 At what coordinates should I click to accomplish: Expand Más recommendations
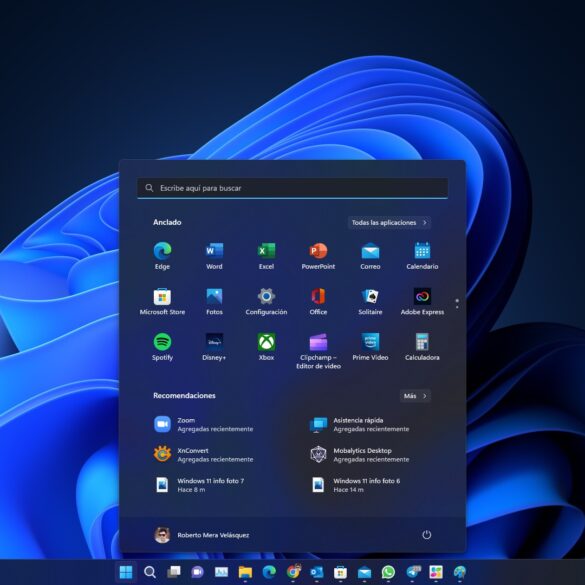tap(415, 396)
